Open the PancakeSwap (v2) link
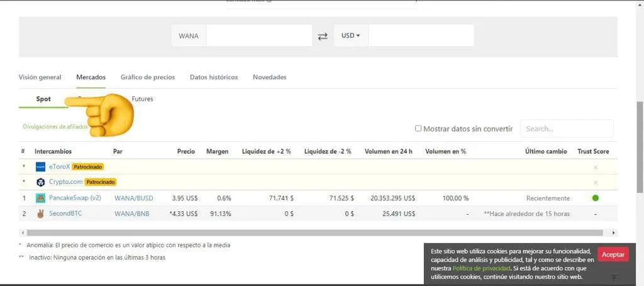Viewport: 644px width, 286px height. [75, 198]
